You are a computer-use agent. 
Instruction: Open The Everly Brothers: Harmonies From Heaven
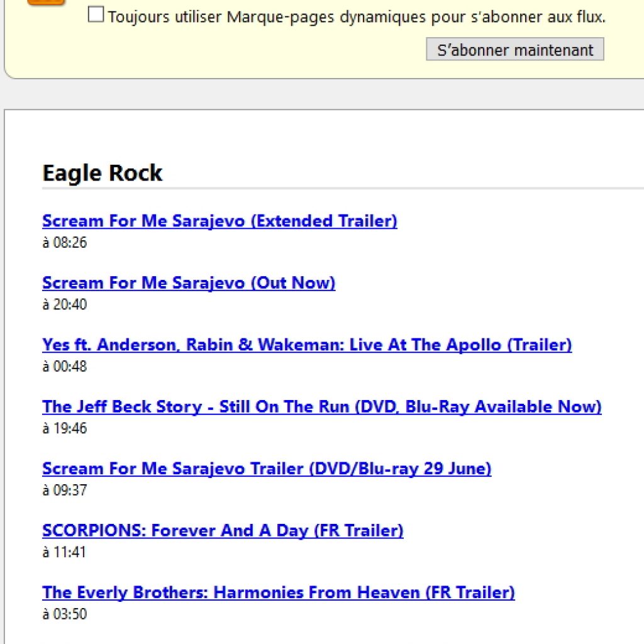[279, 592]
